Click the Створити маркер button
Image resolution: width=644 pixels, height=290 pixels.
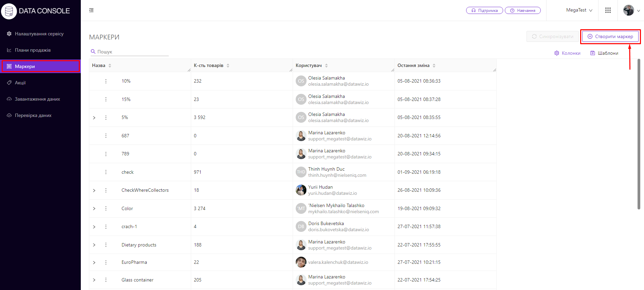coord(610,36)
